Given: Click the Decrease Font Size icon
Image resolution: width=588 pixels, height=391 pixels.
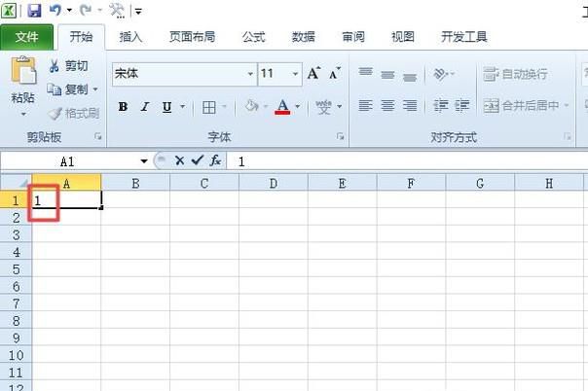Looking at the screenshot, I should click(335, 73).
